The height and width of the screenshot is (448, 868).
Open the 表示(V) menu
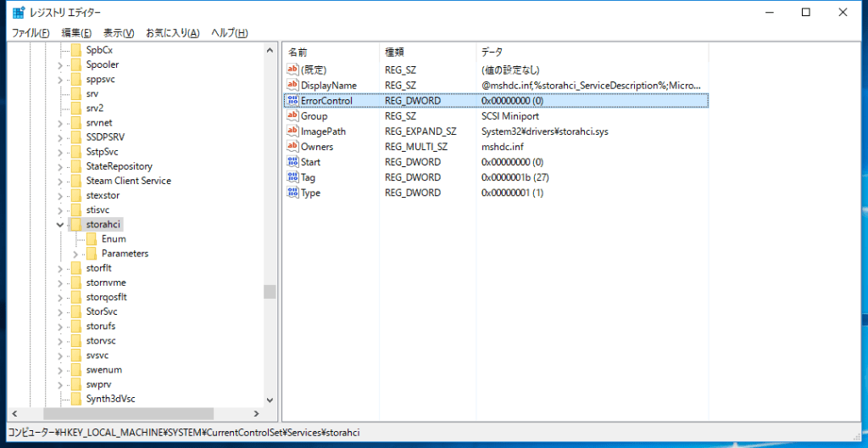[x=119, y=33]
